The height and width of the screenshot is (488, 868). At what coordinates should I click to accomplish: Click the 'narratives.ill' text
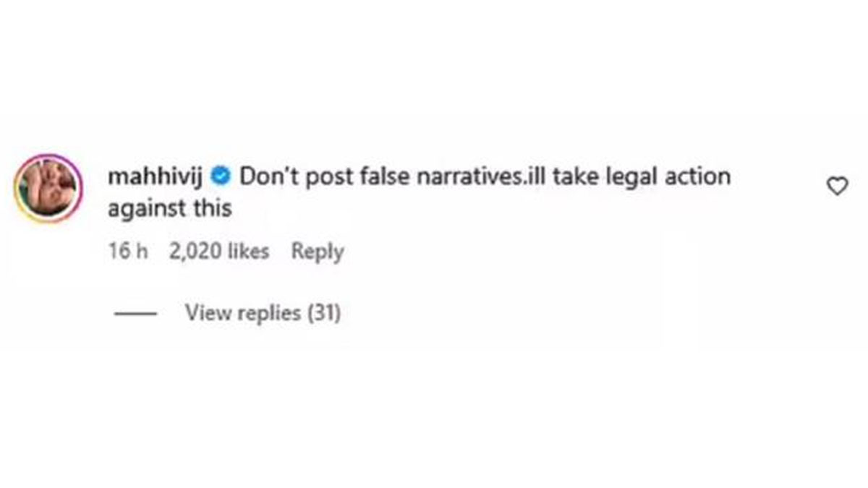[x=485, y=176]
